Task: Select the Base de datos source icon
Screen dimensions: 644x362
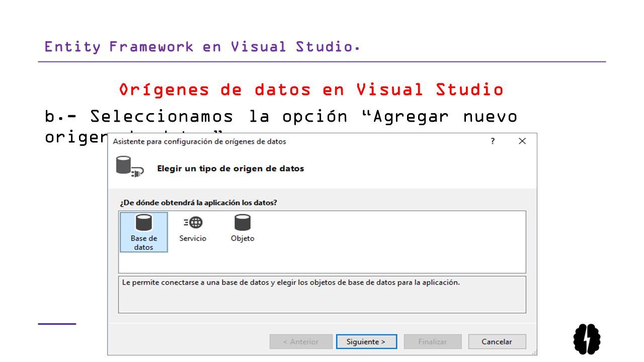Action: point(144,232)
